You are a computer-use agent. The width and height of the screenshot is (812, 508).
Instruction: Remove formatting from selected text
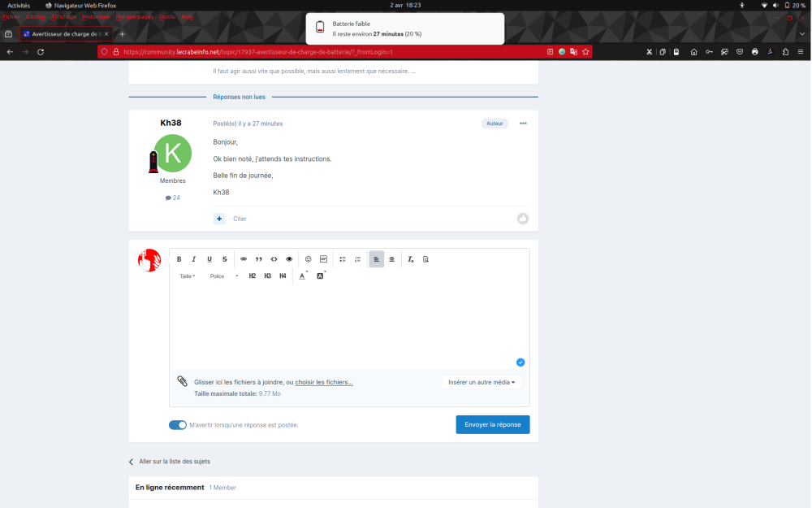(411, 259)
